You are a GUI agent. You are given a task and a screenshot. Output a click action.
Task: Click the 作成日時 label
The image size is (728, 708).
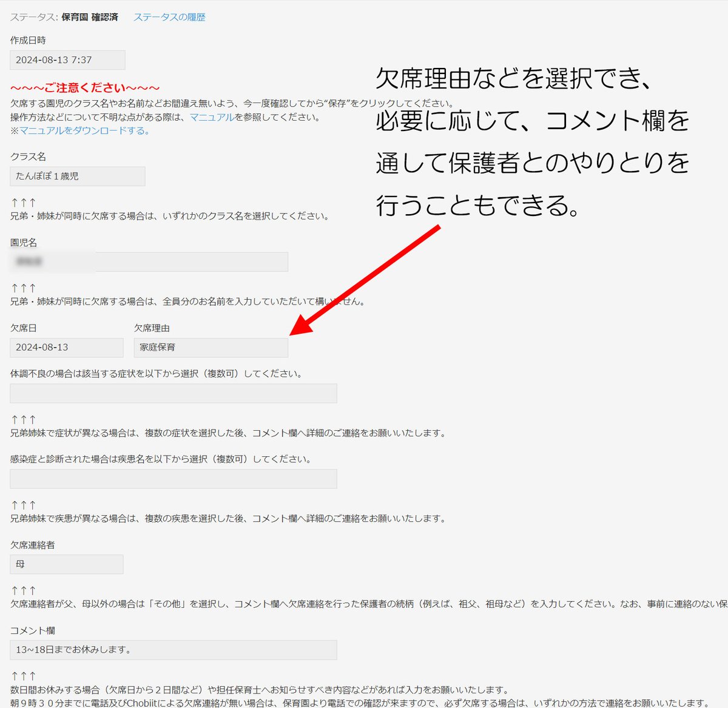coord(28,40)
